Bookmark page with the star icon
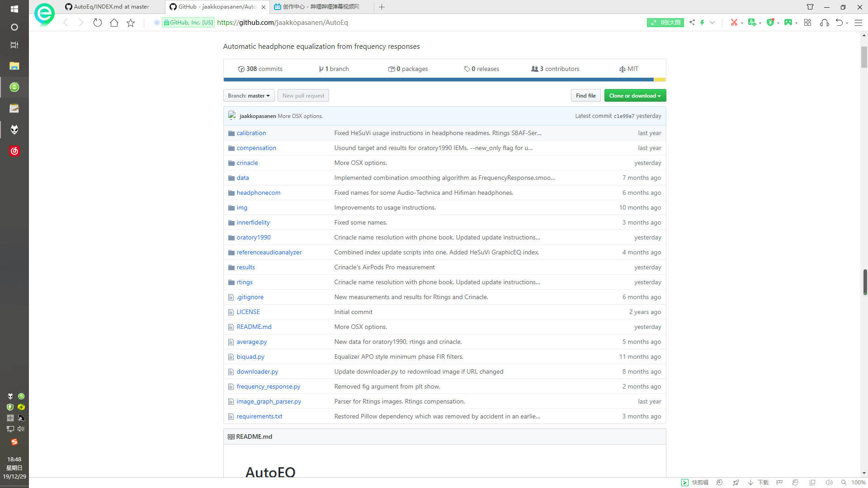 click(x=131, y=23)
